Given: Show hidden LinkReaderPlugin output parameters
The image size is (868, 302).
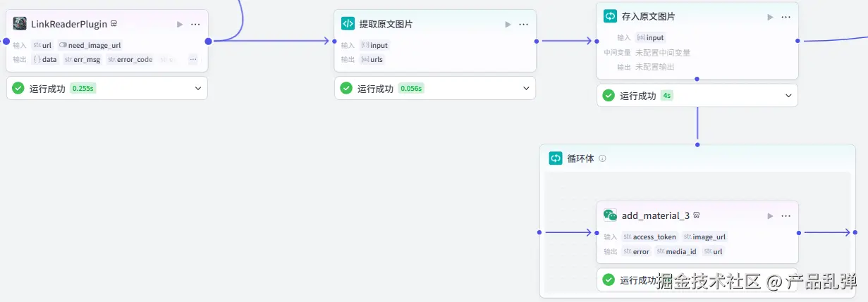Looking at the screenshot, I should [192, 60].
